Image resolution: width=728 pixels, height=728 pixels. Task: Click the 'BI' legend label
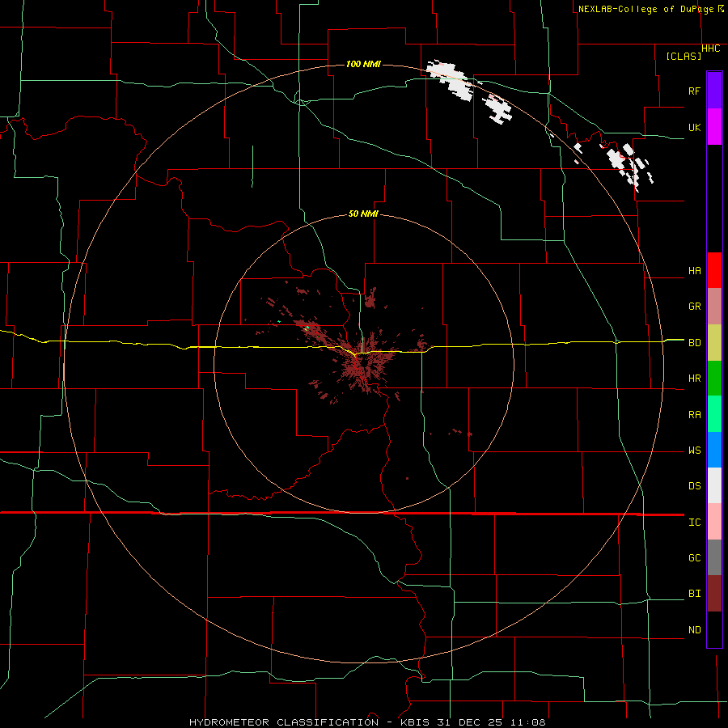point(694,594)
